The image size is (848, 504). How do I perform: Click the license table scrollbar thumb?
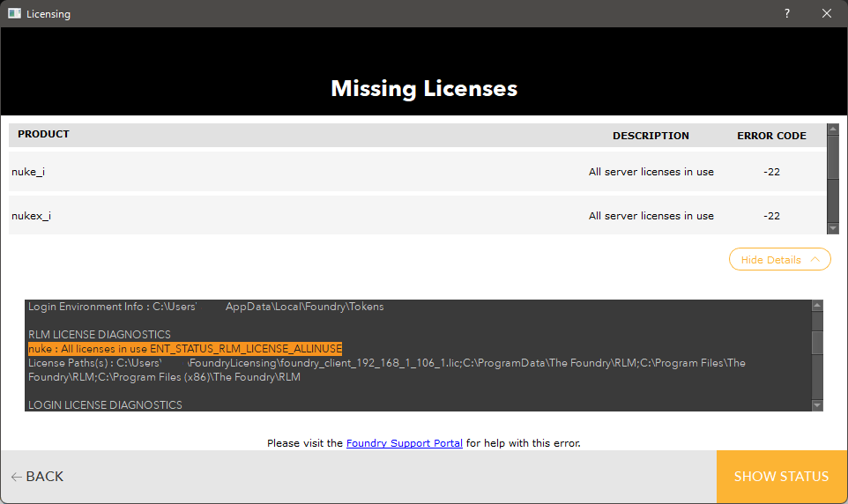pos(833,157)
